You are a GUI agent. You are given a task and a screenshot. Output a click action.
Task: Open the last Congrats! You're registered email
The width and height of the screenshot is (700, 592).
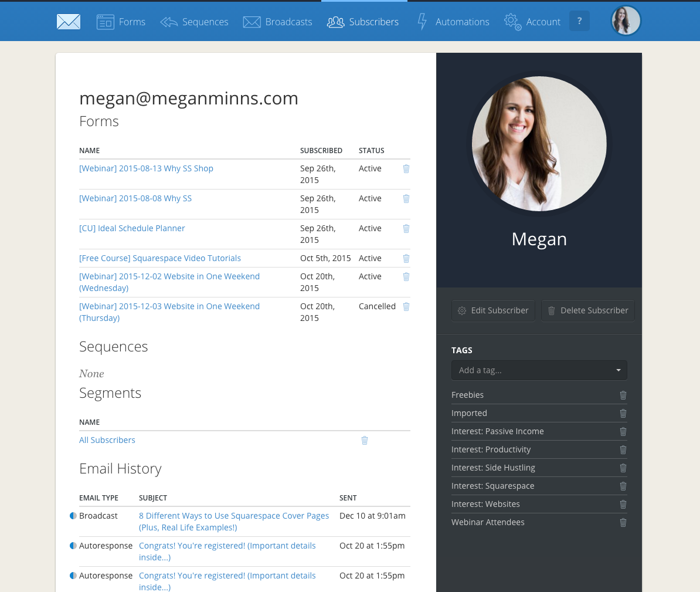pyautogui.click(x=227, y=581)
